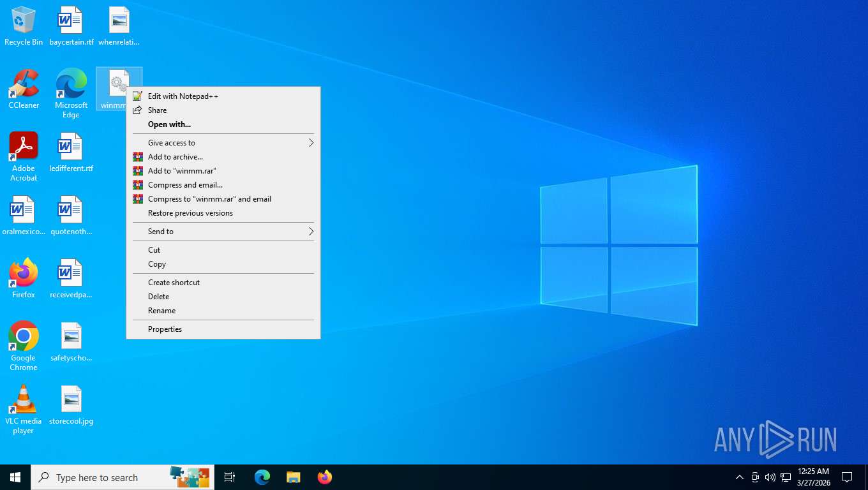This screenshot has height=490, width=868.
Task: Open the VLC media player shortcut
Action: pos(24,410)
